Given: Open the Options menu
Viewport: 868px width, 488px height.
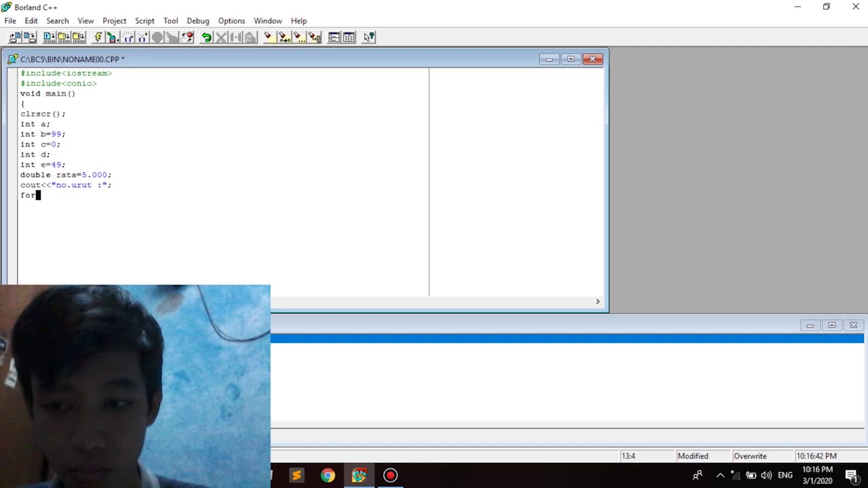Looking at the screenshot, I should point(231,21).
